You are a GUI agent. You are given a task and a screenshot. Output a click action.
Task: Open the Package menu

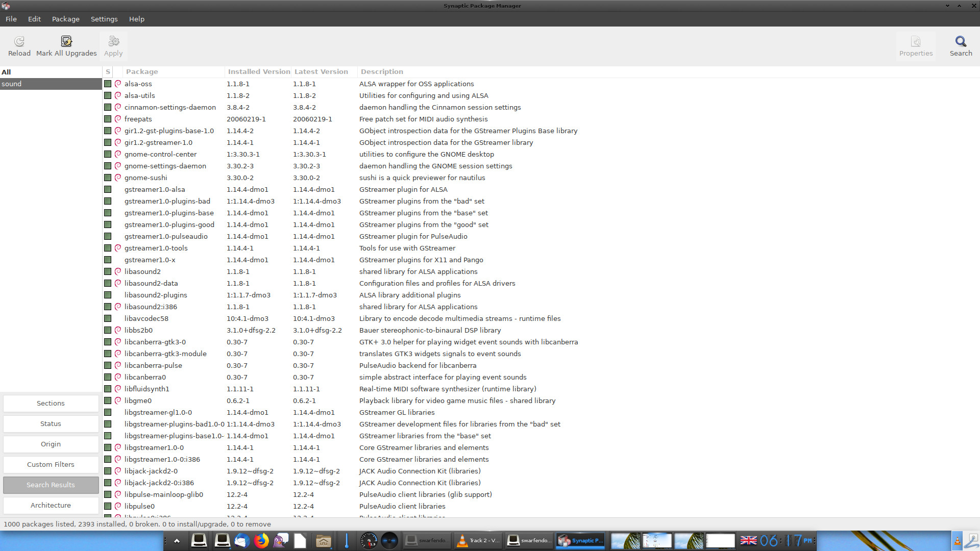[65, 19]
